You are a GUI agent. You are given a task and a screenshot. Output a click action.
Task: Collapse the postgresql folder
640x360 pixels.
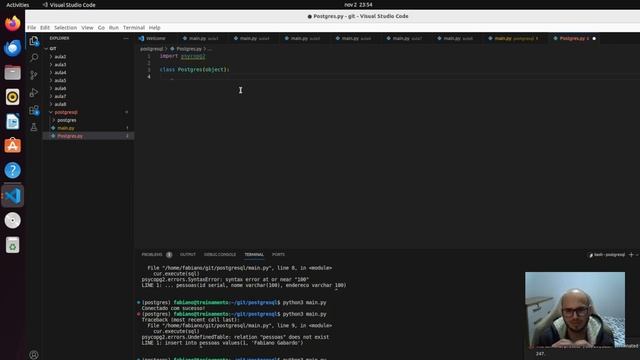(66, 112)
